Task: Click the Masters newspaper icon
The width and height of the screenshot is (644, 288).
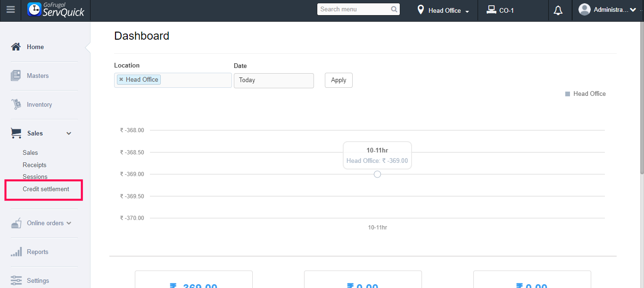Action: coord(16,76)
